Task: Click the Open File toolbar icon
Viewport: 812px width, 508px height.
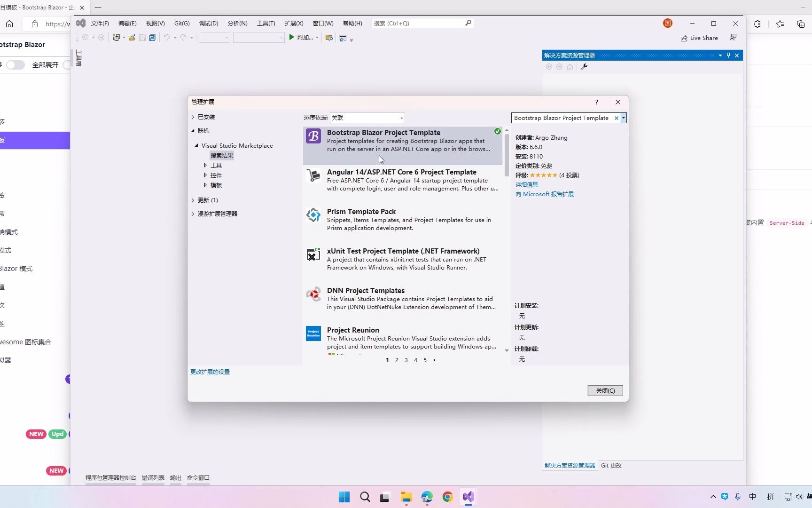Action: click(133, 38)
